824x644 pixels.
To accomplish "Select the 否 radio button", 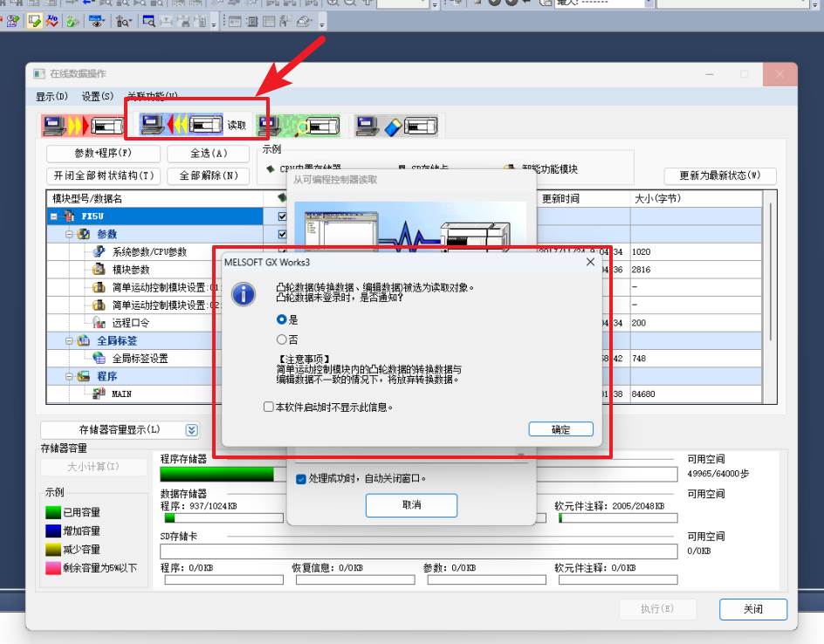I will pos(282,339).
